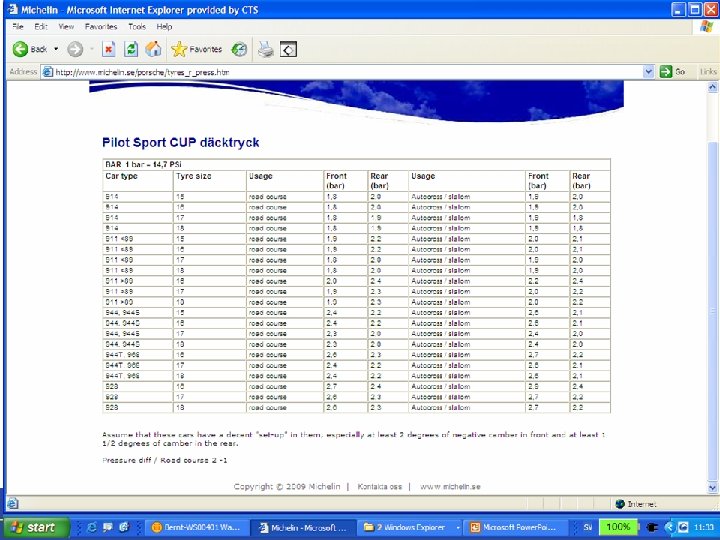Open Favorites star toolbar button
The height and width of the screenshot is (540, 720).
197,49
